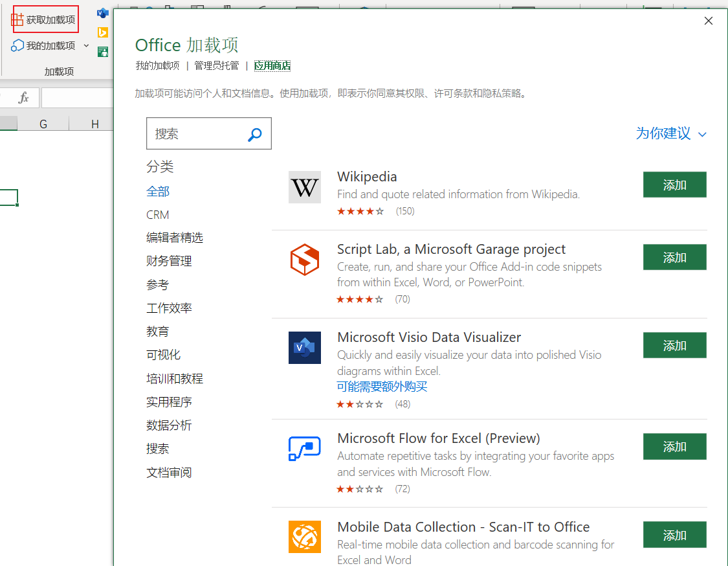728x566 pixels.
Task: Add Microsoft Visio Data Visualizer
Action: (x=674, y=345)
